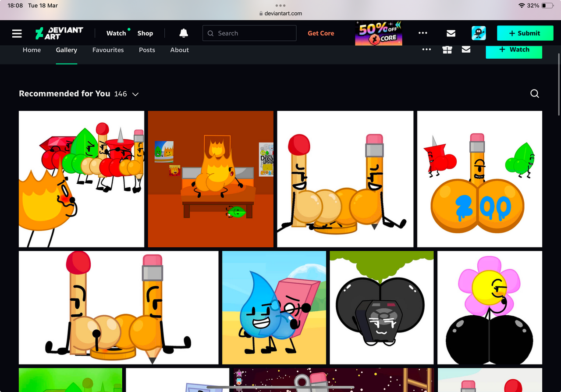This screenshot has height=392, width=561.
Task: Click the Get Core link
Action: click(321, 33)
